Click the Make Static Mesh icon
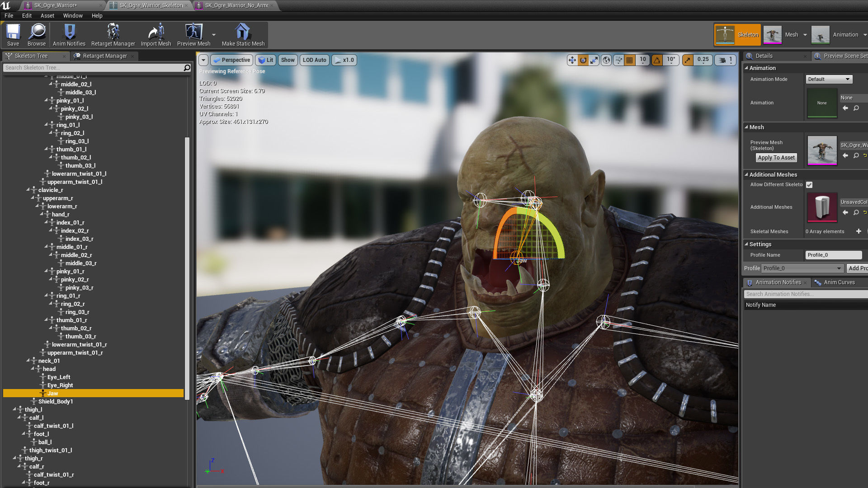 (x=243, y=35)
